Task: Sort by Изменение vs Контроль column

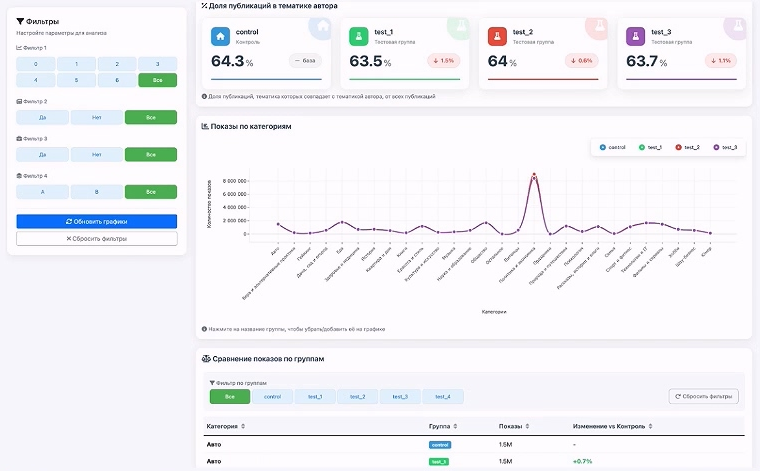Action: tap(613, 426)
